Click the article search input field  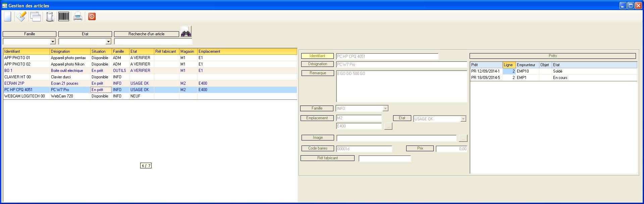[153, 41]
